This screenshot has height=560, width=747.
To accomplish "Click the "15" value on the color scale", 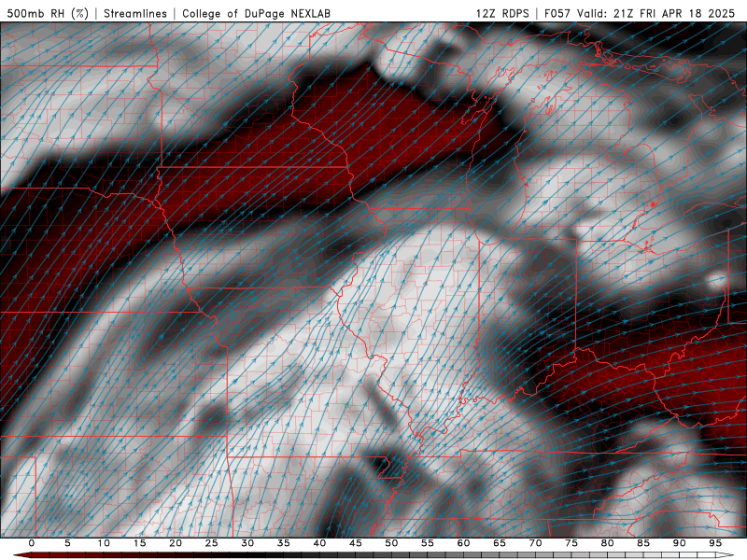I will [x=139, y=543].
